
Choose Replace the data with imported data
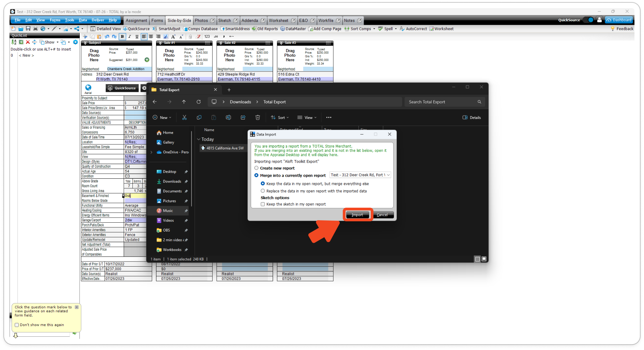(x=263, y=191)
